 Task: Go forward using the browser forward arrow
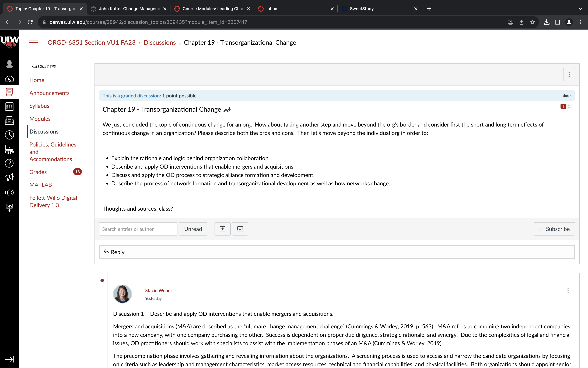[19, 22]
